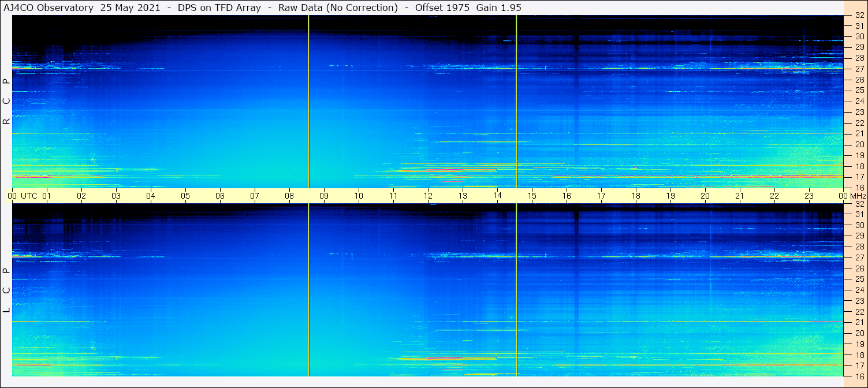Click the 28 MHz label on RCP scale
This screenshot has width=868, height=388.
[x=859, y=58]
